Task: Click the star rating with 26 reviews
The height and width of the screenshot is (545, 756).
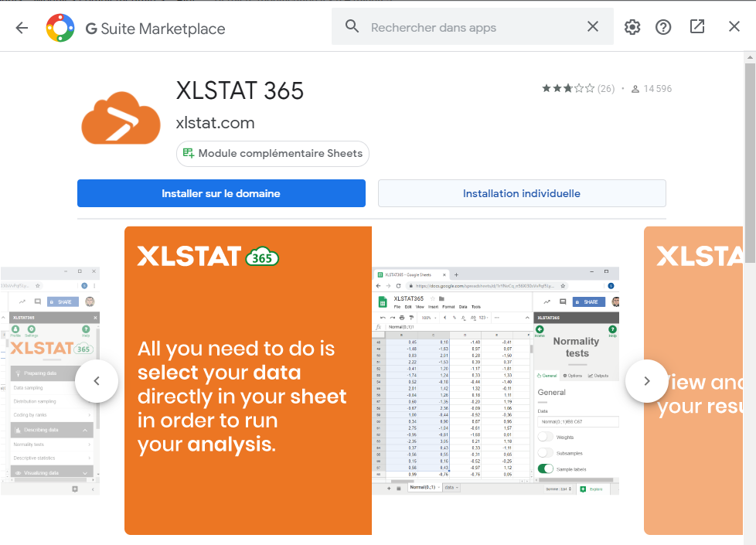Action: pos(577,89)
